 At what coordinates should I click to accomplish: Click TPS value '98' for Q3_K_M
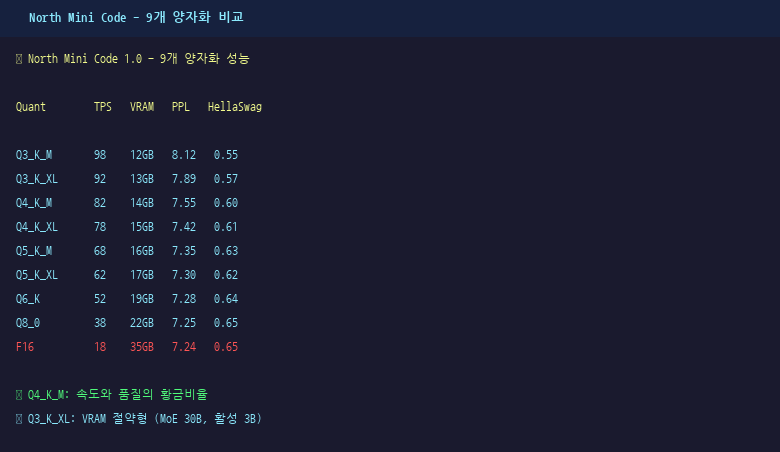pos(100,155)
